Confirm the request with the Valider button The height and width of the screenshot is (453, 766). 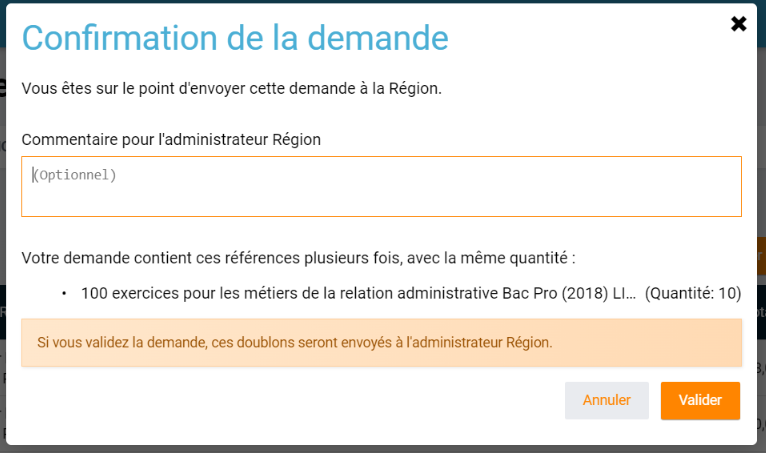pyautogui.click(x=700, y=400)
